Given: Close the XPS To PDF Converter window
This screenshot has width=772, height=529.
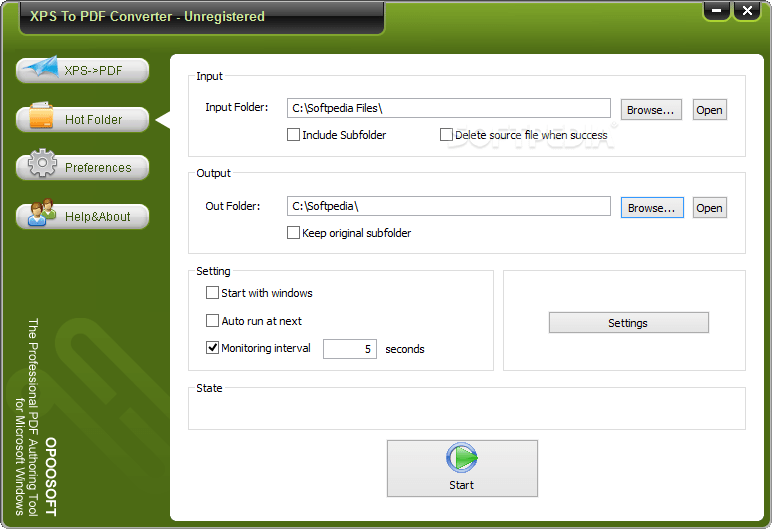Looking at the screenshot, I should 747,10.
